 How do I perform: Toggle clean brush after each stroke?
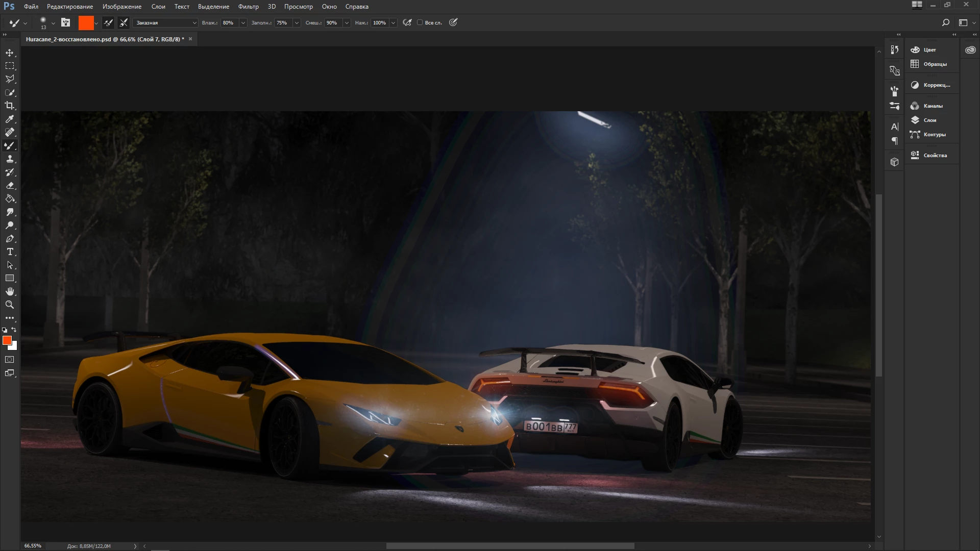(124, 22)
